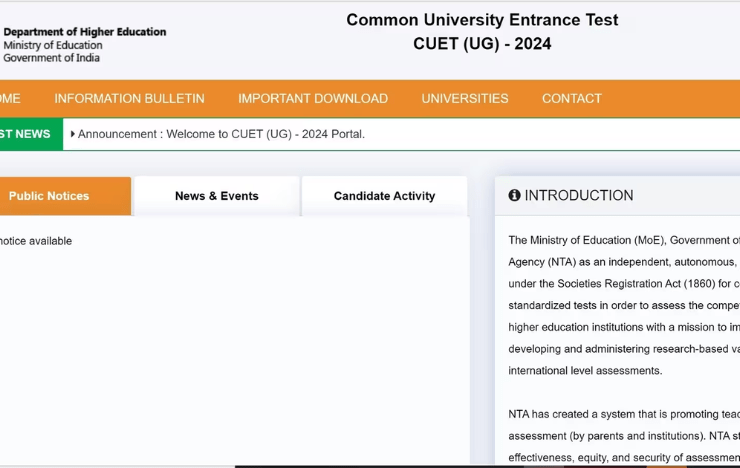
Task: Click the line starting 'The Ministry of Education (MoE)'
Action: [624, 241]
